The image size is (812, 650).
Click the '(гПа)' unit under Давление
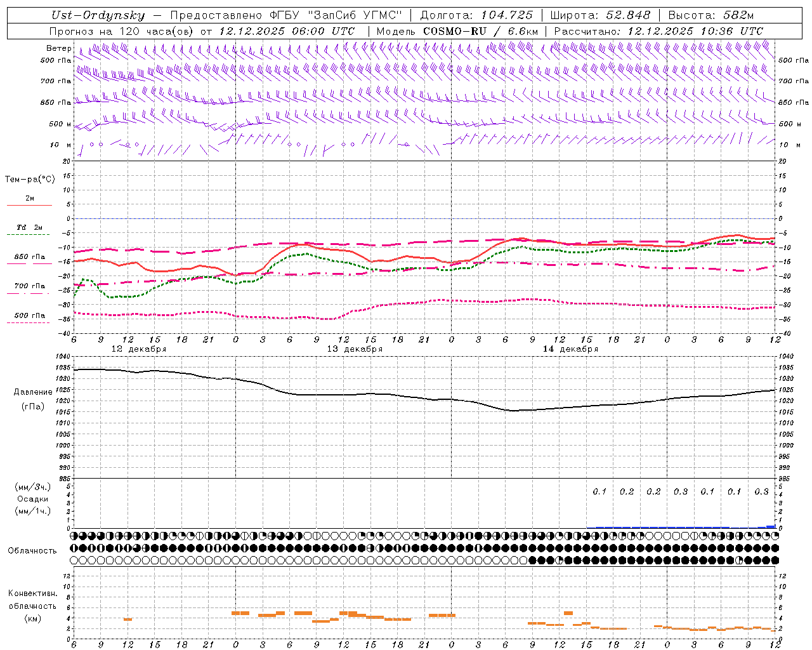click(33, 407)
